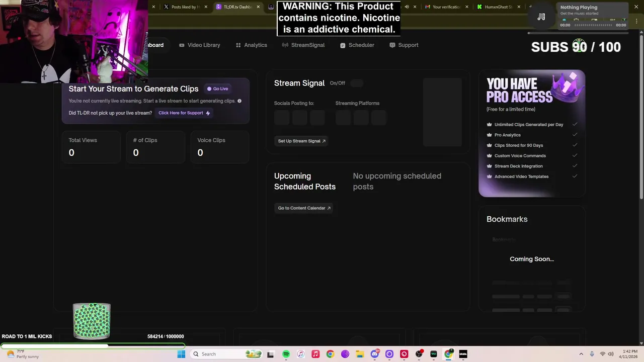Click the Analytics grid icon

238,45
